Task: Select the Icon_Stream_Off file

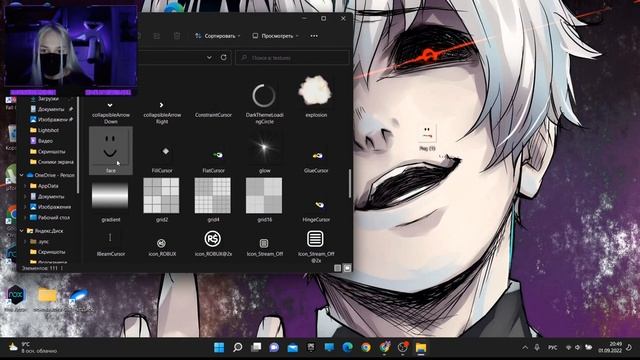Action: (264, 246)
